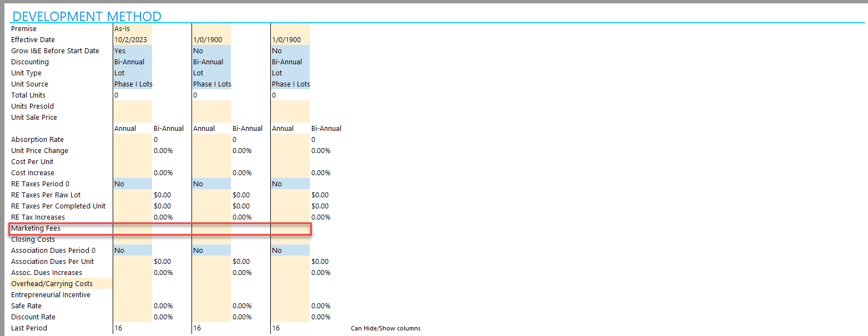Viewport: 868px width, 336px height.
Task: Select first column Unit Sale Price input cell
Action: coord(132,117)
